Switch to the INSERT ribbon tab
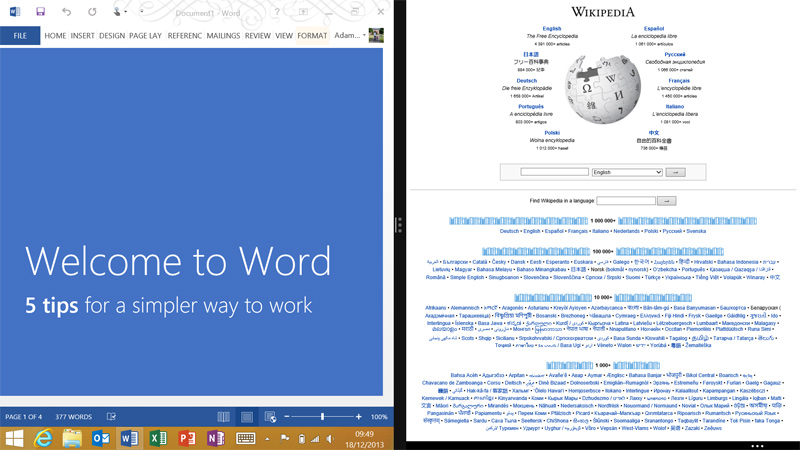This screenshot has width=800, height=450. [x=82, y=36]
